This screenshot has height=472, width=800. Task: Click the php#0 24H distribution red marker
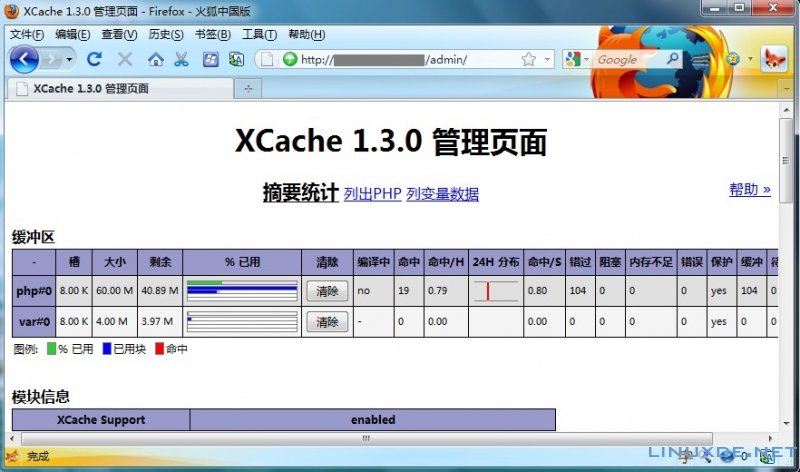point(488,291)
